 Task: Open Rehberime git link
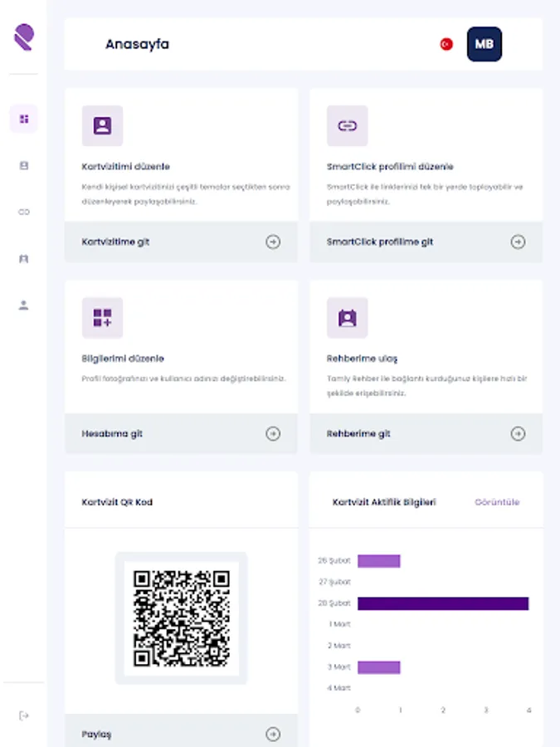point(358,433)
